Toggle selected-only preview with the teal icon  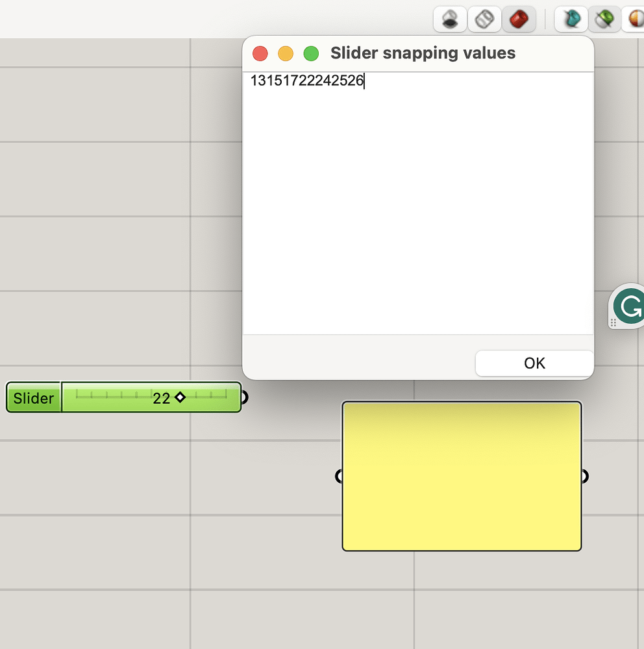[x=570, y=19]
